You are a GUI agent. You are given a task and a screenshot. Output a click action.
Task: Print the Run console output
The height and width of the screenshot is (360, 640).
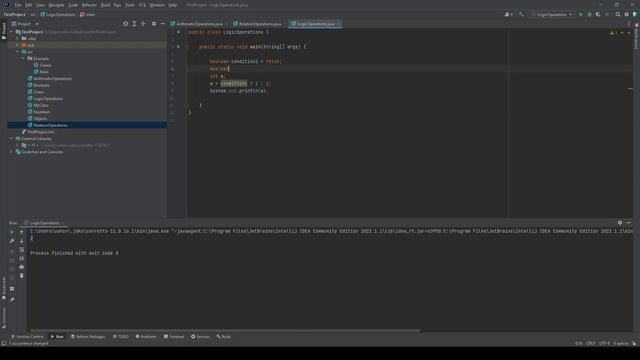[x=22, y=267]
